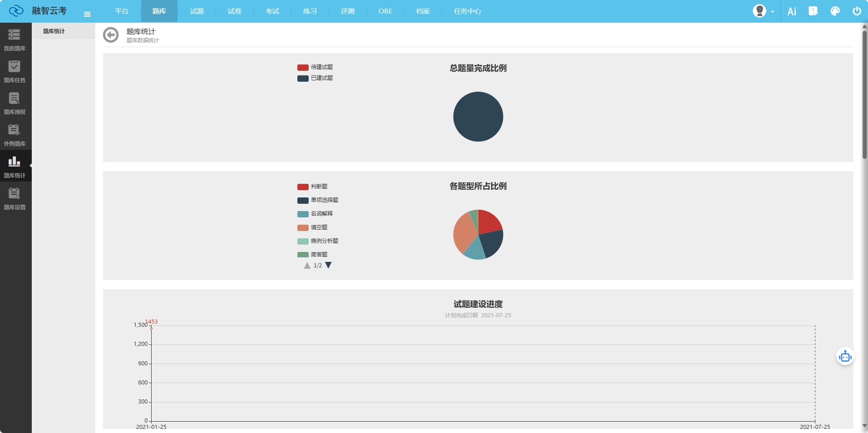
Task: Toggle 待建试题 legend series
Action: [315, 67]
